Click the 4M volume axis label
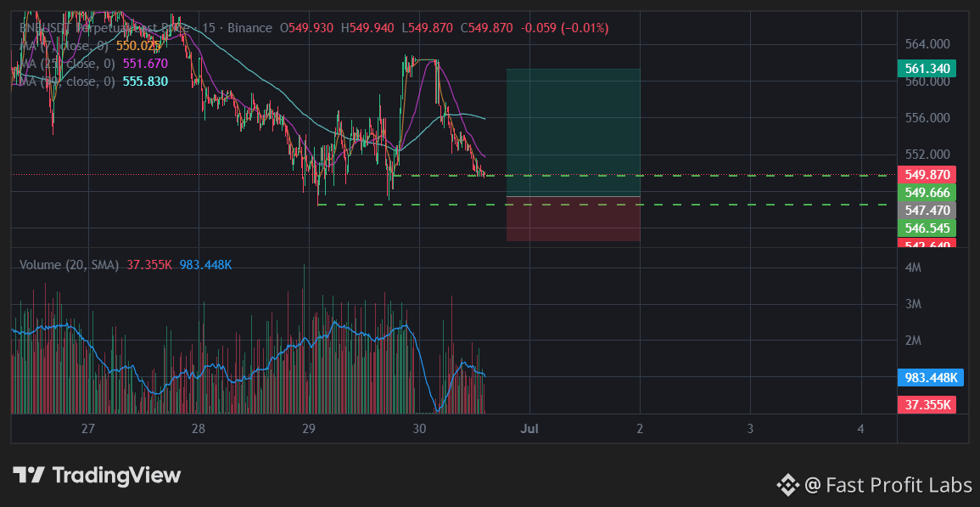Image resolution: width=980 pixels, height=507 pixels. (x=913, y=268)
